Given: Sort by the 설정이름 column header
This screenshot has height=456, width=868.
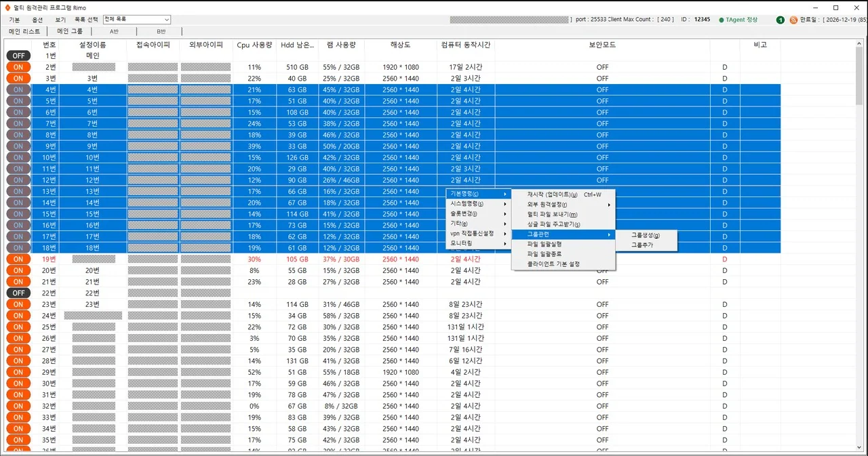Looking at the screenshot, I should 93,45.
